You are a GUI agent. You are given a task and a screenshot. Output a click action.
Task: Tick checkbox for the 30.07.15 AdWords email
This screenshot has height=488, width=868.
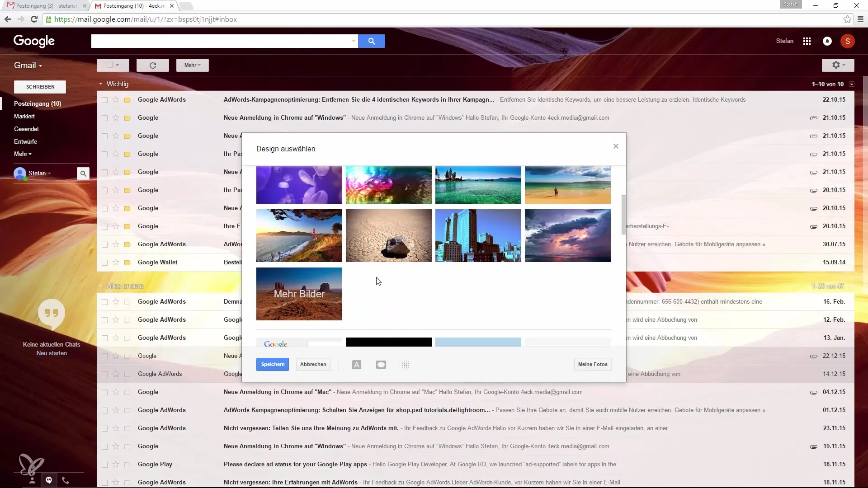point(104,244)
